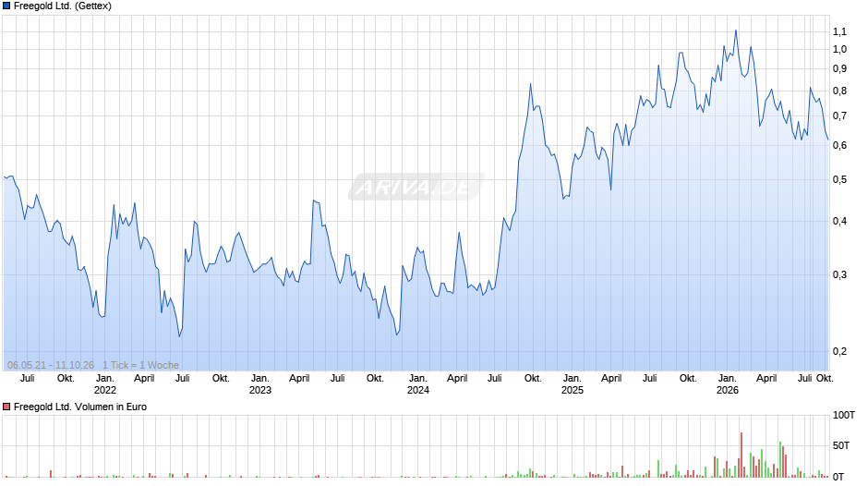Click the 'Jan.' label above 2022
The width and height of the screenshot is (868, 486).
tap(105, 378)
